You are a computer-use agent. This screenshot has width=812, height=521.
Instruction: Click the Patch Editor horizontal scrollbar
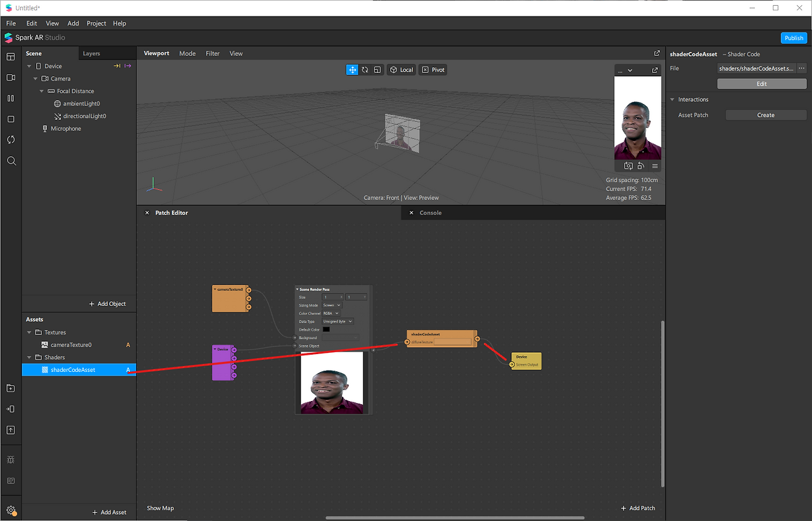click(455, 518)
